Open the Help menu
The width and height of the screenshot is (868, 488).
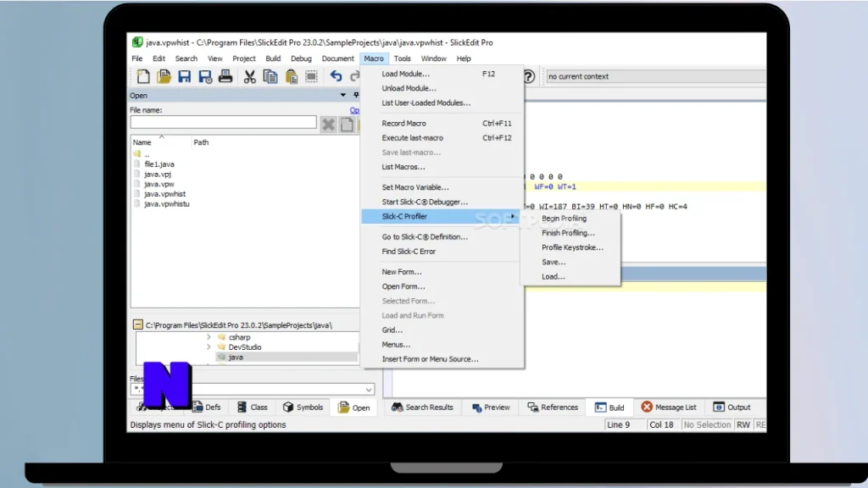[464, 58]
